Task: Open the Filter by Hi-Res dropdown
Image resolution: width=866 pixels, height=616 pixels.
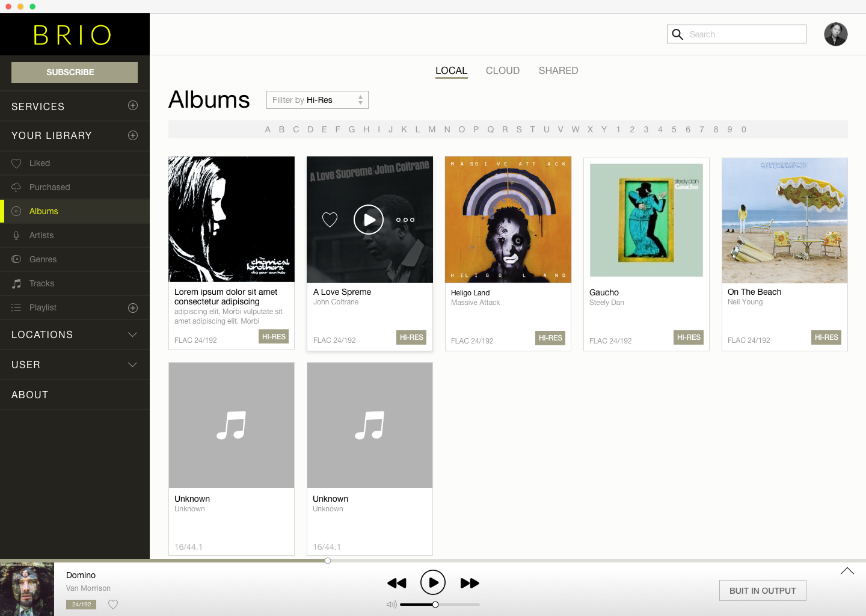Action: (x=318, y=100)
